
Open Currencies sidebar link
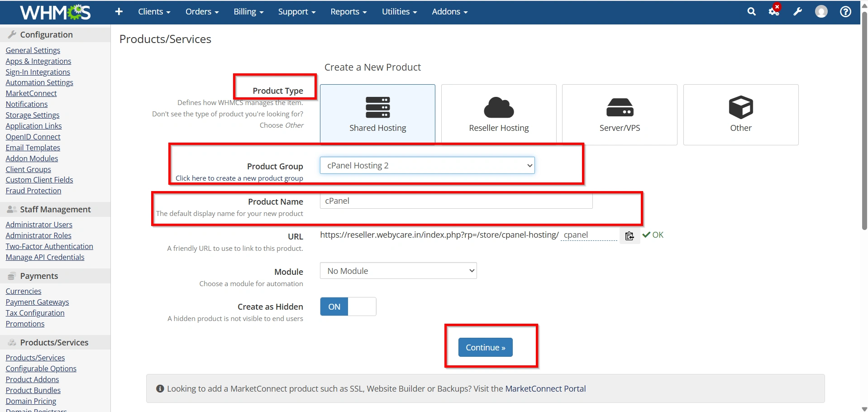[x=23, y=291]
